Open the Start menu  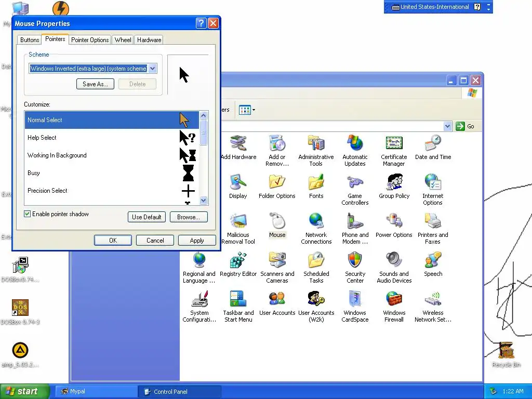(x=24, y=391)
